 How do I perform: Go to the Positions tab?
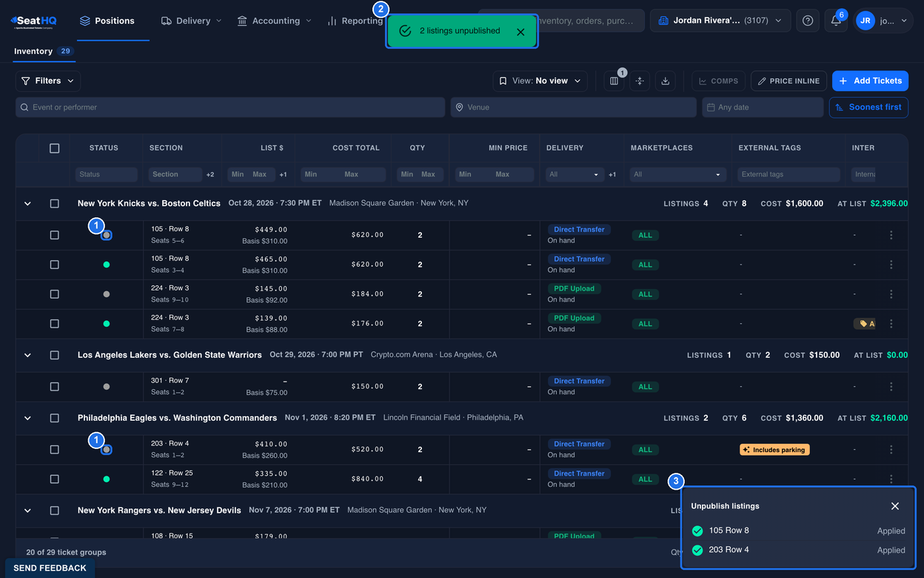coord(107,21)
